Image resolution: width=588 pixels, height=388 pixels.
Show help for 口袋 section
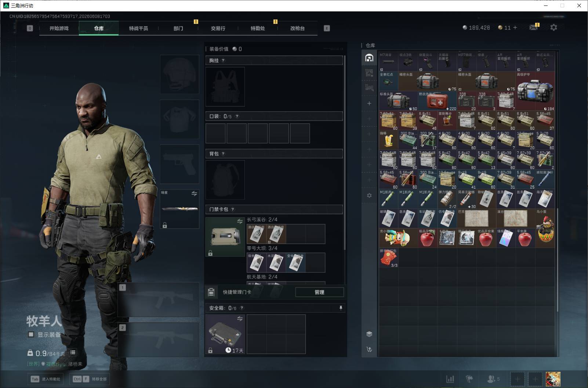(x=237, y=116)
